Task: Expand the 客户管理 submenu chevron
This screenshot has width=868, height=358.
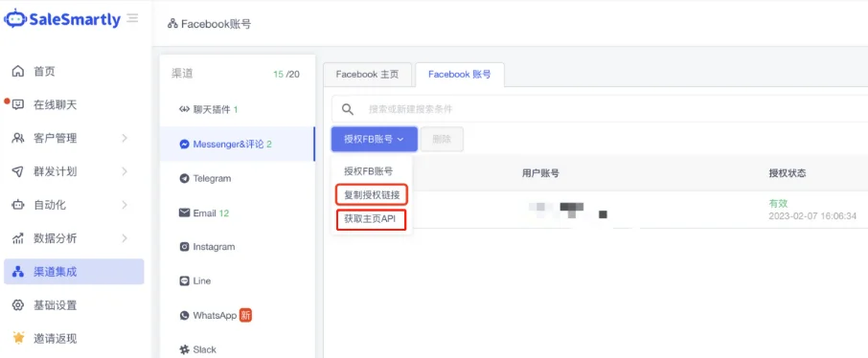Action: (x=125, y=139)
